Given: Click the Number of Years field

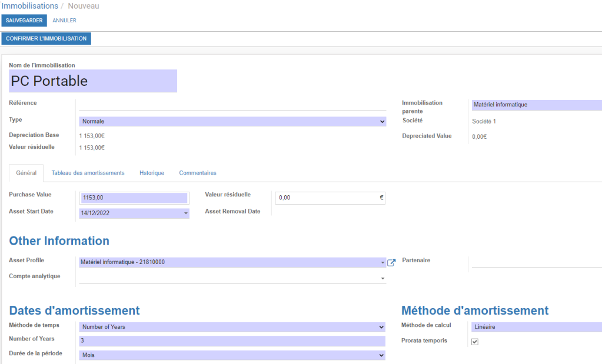Looking at the screenshot, I should click(x=232, y=340).
